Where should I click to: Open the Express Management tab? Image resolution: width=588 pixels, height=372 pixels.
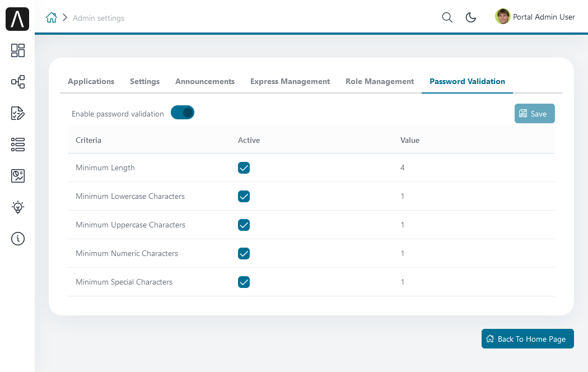click(x=290, y=81)
